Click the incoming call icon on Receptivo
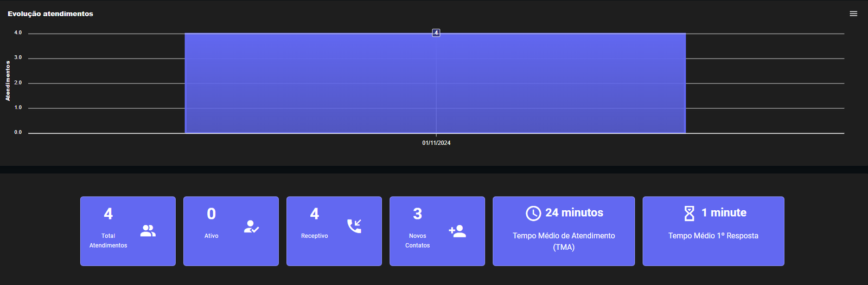This screenshot has height=285, width=868. [x=354, y=226]
